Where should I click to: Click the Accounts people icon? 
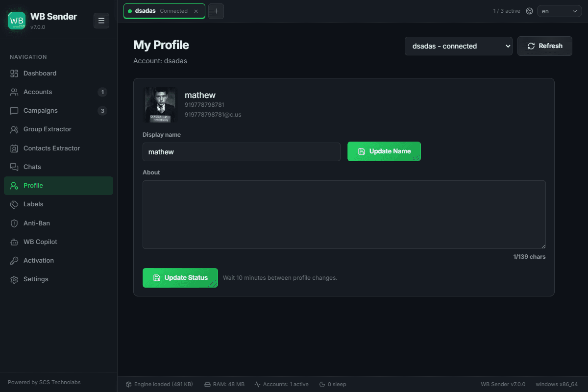pos(14,92)
